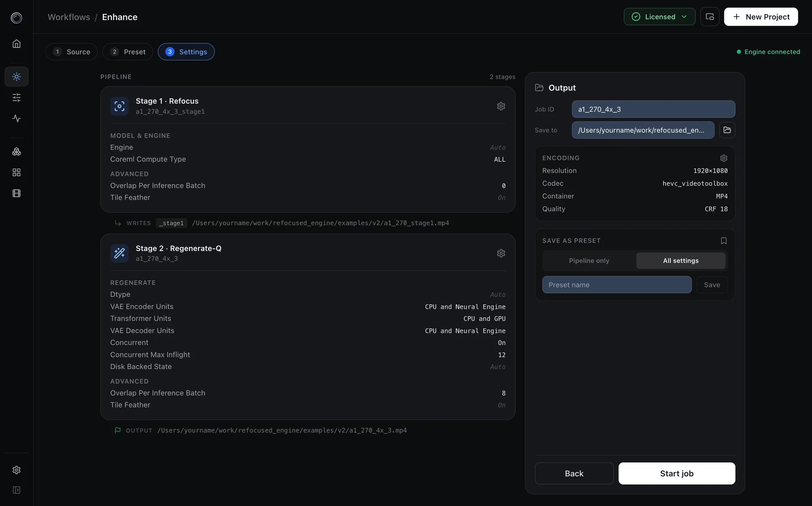This screenshot has width=812, height=506.
Task: Change VAE Decoder Units value
Action: pyautogui.click(x=465, y=331)
